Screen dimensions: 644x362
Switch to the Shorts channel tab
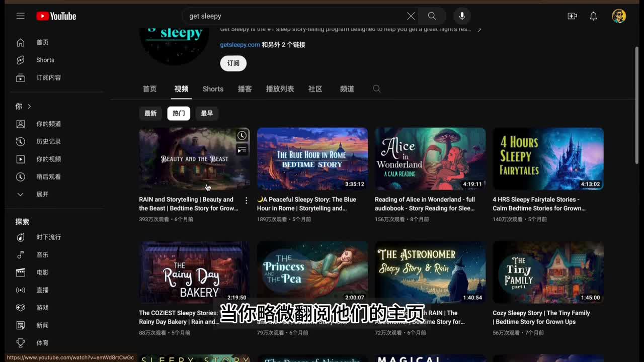click(213, 89)
